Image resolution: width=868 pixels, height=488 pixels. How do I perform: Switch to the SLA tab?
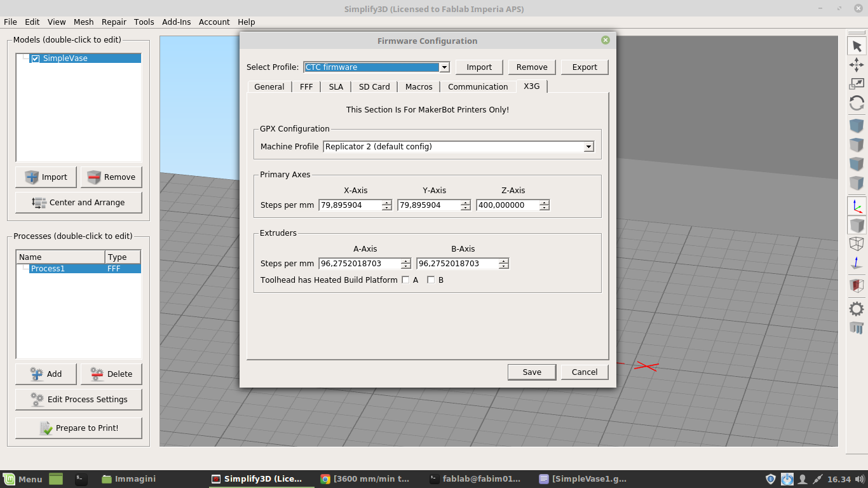(336, 87)
